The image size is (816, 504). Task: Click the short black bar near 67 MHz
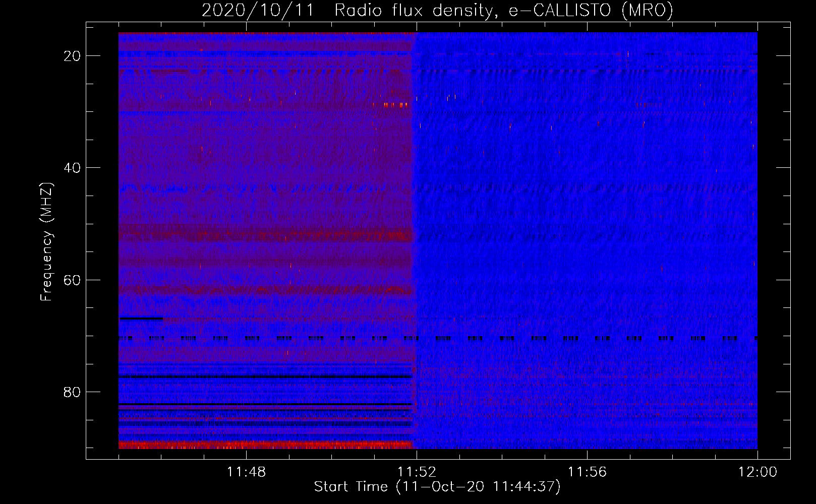tap(141, 318)
